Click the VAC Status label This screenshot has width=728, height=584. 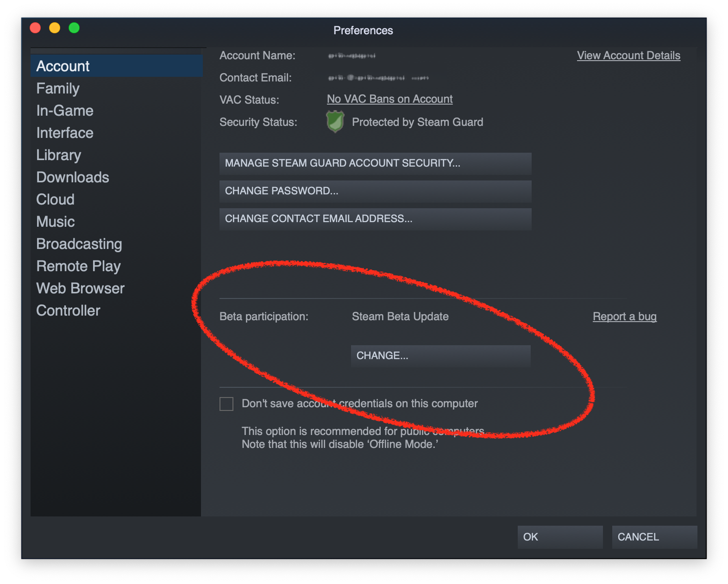249,100
